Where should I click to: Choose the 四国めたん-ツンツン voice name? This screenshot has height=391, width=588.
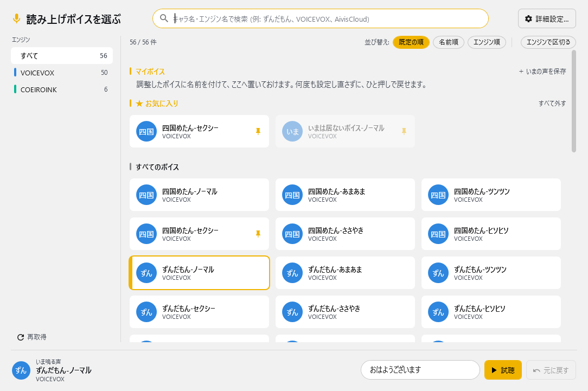(482, 191)
